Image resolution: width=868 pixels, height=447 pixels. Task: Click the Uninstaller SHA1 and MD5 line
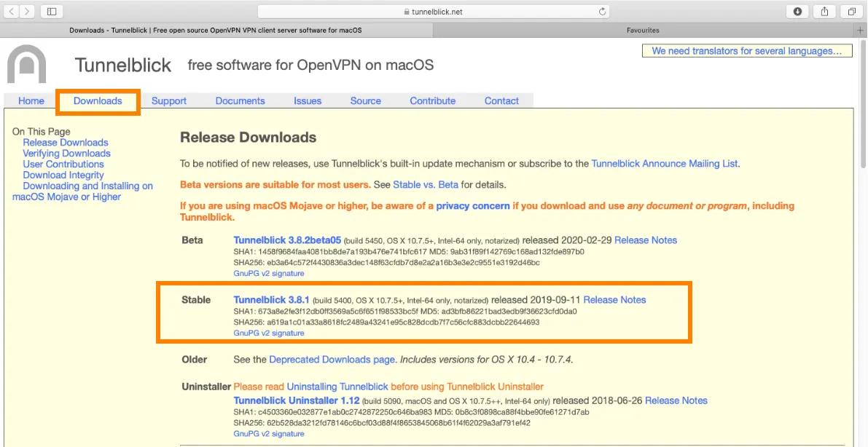pyautogui.click(x=411, y=412)
